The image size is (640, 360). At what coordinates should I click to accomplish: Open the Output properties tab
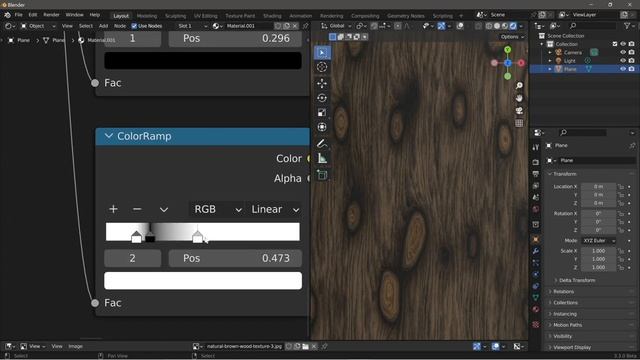[x=536, y=174]
